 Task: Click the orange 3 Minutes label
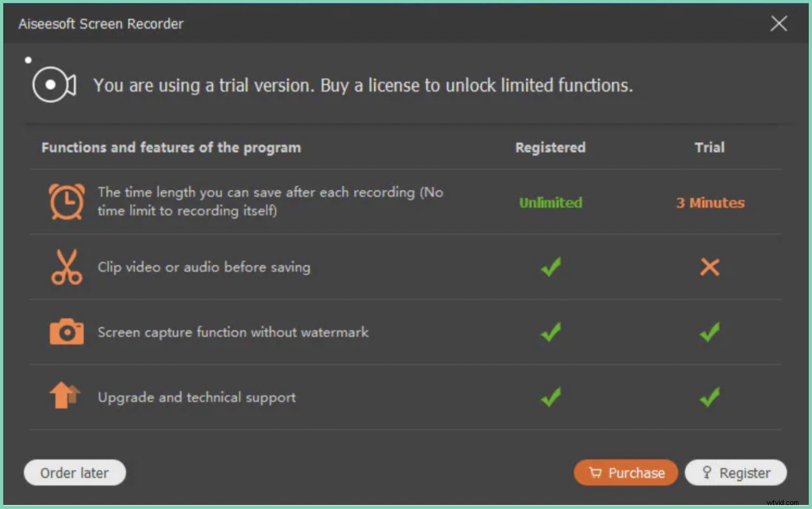coord(710,203)
